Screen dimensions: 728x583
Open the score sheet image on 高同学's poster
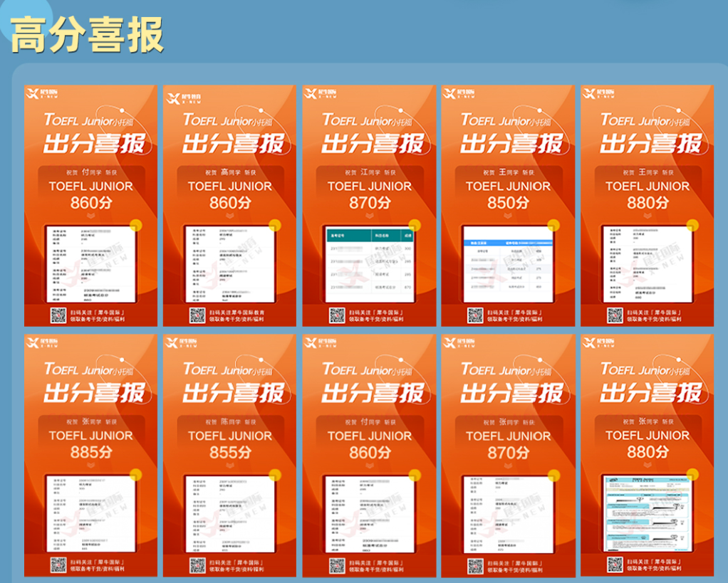[230, 264]
